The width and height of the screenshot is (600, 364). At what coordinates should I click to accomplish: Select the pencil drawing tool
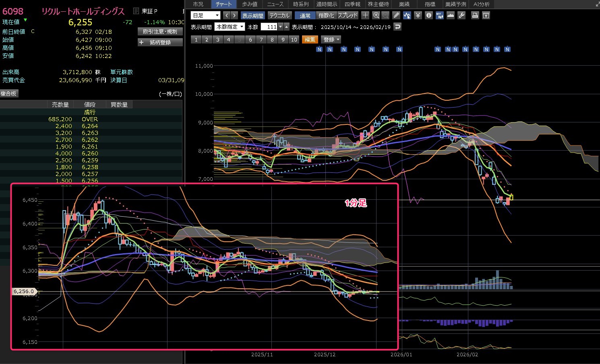[396, 15]
